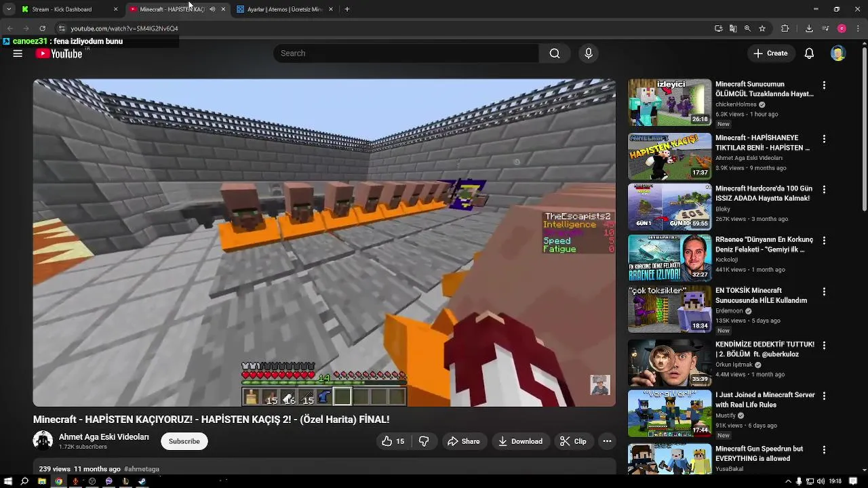Download the video
Screen dimensions: 868x488
520,441
